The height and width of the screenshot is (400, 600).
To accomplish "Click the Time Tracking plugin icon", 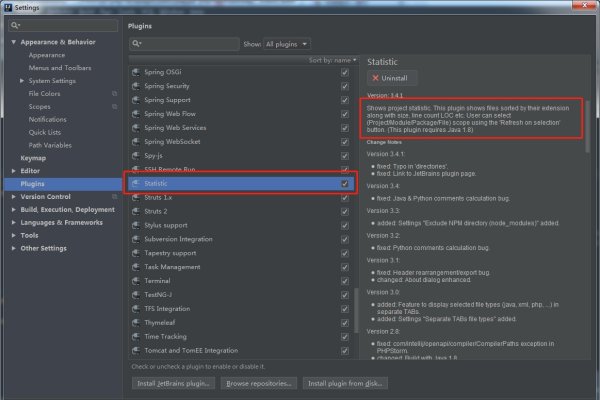I will (136, 337).
